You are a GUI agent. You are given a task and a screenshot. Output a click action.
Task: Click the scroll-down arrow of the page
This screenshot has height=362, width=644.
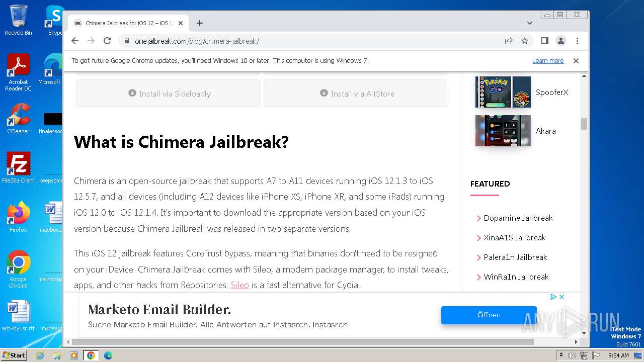(584, 333)
